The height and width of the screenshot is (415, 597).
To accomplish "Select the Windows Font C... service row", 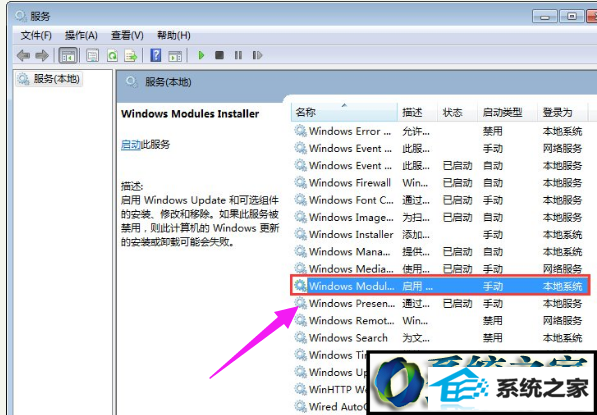I will (x=440, y=200).
